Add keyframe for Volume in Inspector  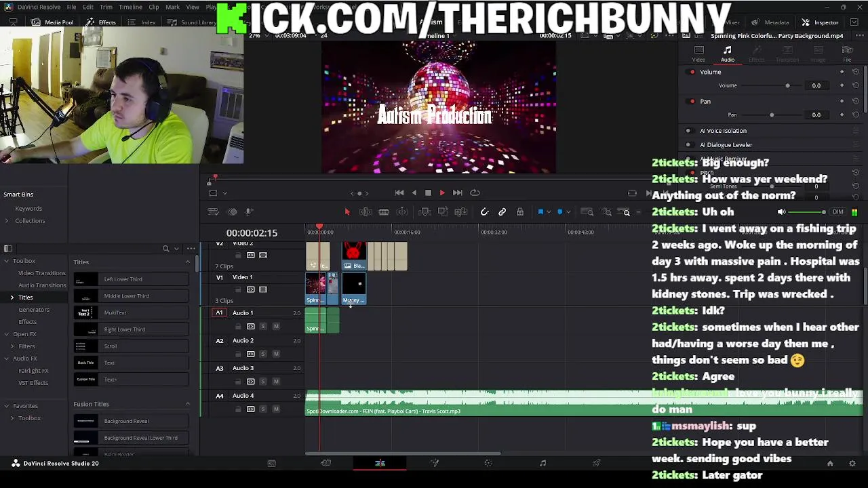(842, 85)
